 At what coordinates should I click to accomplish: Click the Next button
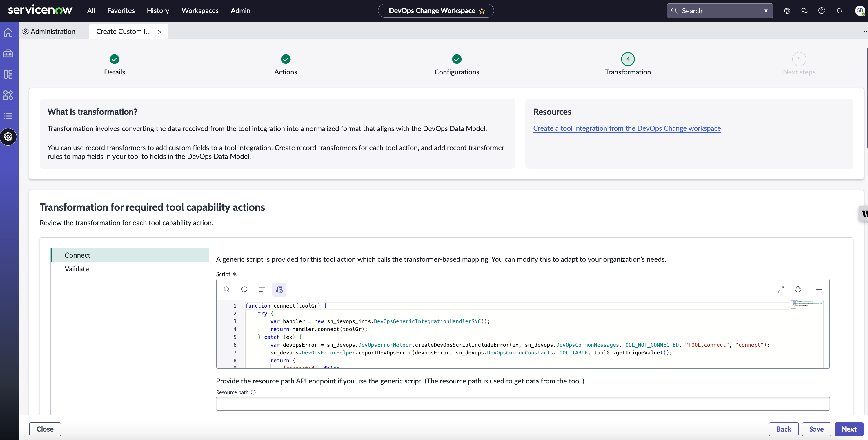pyautogui.click(x=849, y=429)
